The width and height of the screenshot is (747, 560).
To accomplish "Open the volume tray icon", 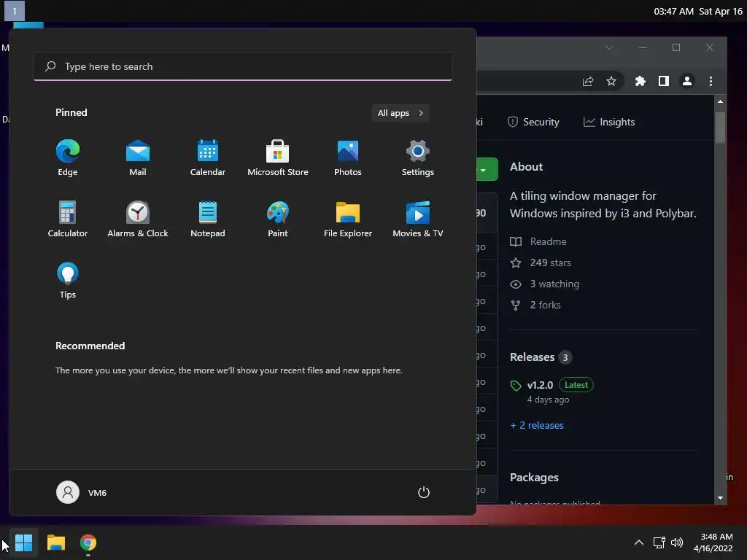I will (676, 542).
